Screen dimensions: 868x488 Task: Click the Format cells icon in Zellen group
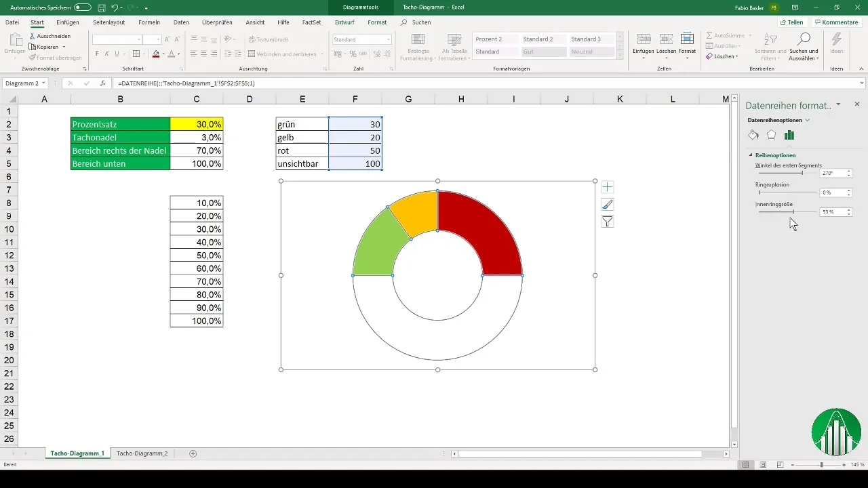[x=687, y=39]
